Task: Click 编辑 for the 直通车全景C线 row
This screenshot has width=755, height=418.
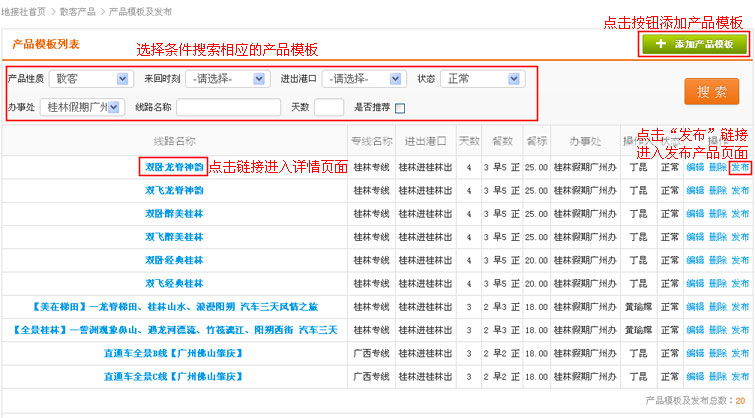Action: point(695,377)
